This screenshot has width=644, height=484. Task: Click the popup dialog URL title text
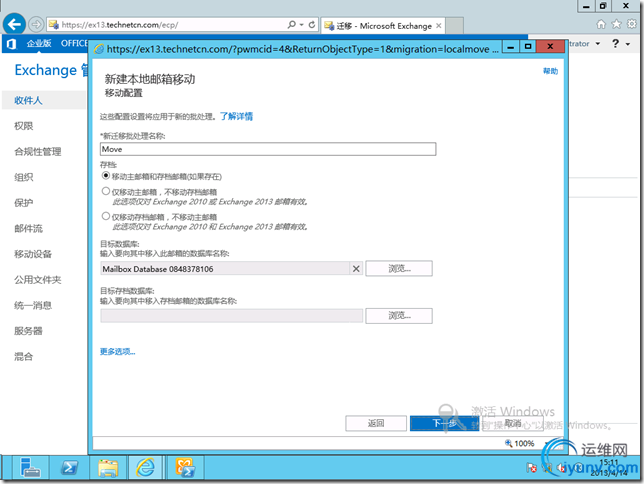click(302, 49)
